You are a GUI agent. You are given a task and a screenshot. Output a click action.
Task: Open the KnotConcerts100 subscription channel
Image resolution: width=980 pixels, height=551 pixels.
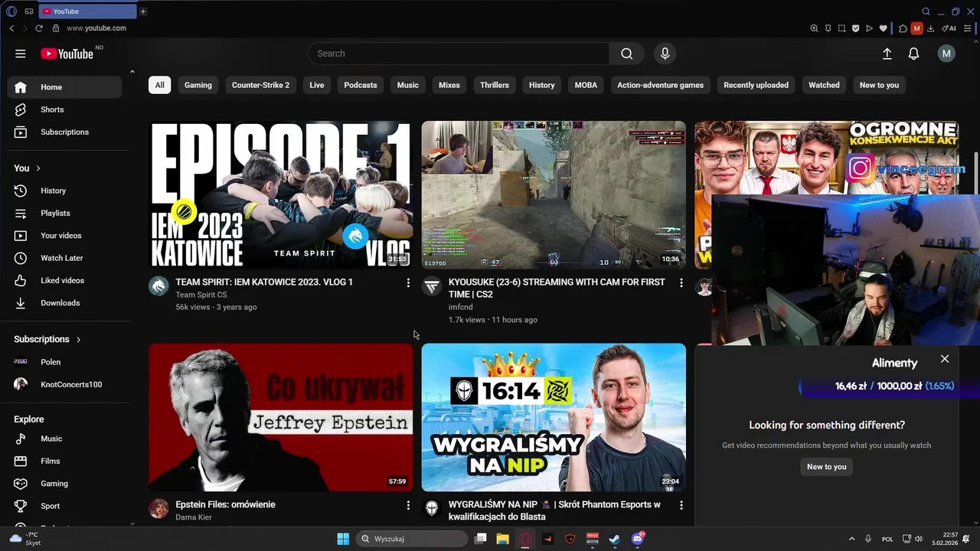tap(64, 384)
